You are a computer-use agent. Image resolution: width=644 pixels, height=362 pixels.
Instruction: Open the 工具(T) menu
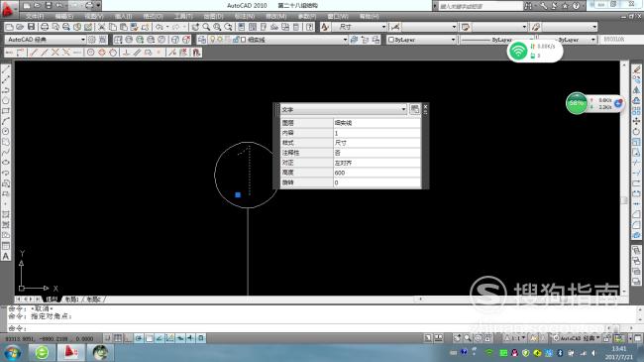pyautogui.click(x=182, y=16)
